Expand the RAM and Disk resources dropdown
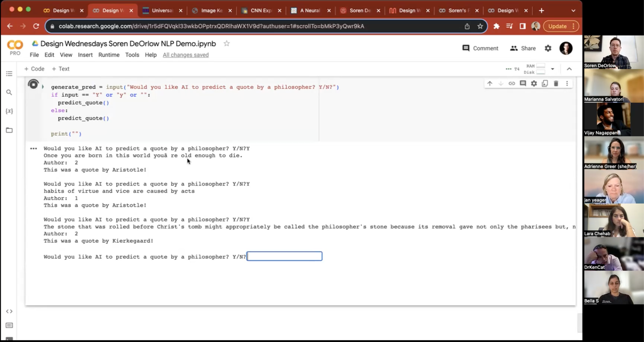 [x=553, y=69]
